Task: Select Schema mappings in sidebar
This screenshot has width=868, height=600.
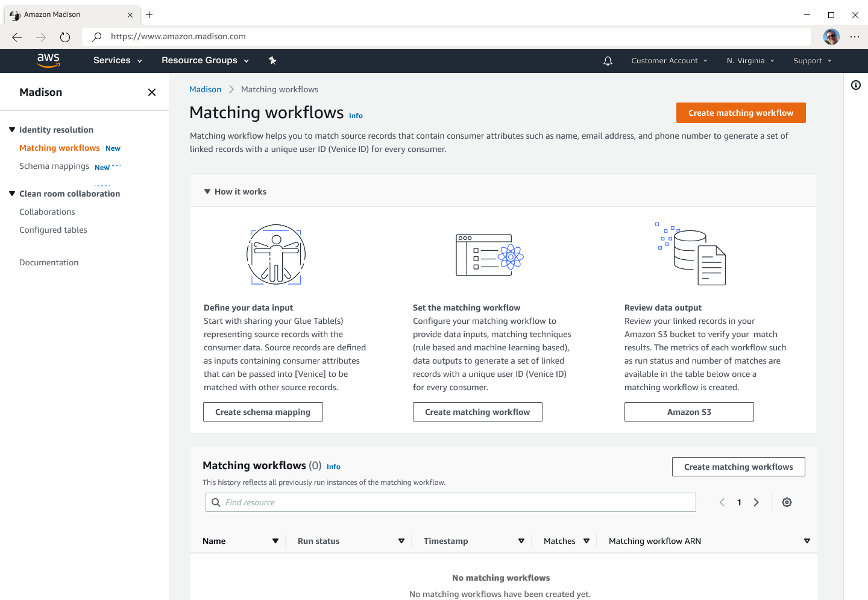Action: pyautogui.click(x=54, y=166)
